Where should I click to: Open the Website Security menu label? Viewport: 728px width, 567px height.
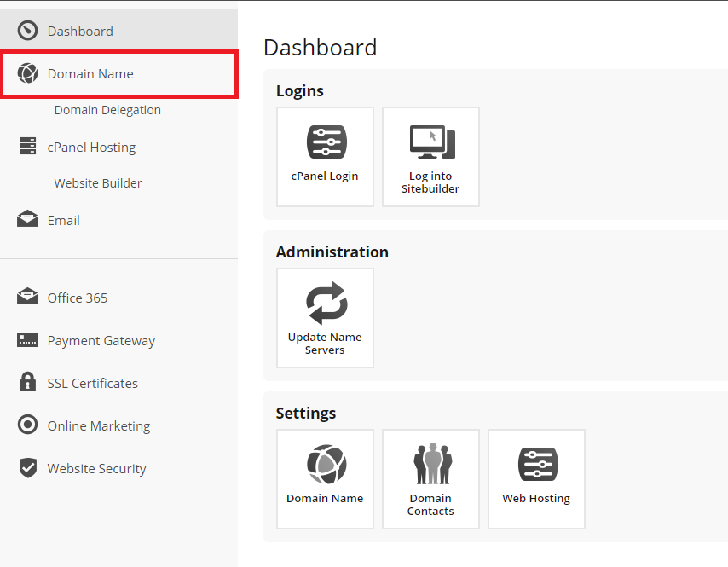click(96, 469)
